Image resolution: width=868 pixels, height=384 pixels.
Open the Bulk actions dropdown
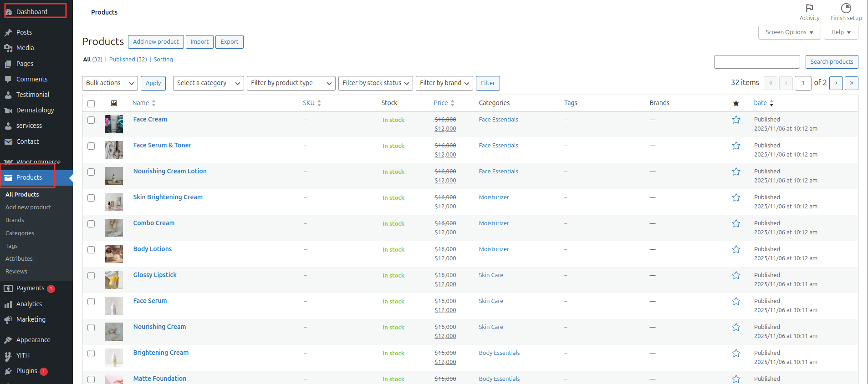[110, 83]
